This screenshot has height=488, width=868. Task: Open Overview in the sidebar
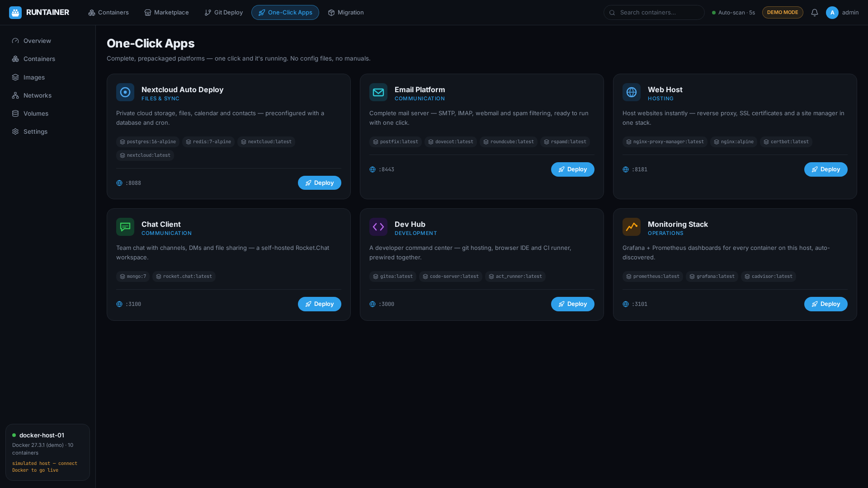tap(48, 41)
